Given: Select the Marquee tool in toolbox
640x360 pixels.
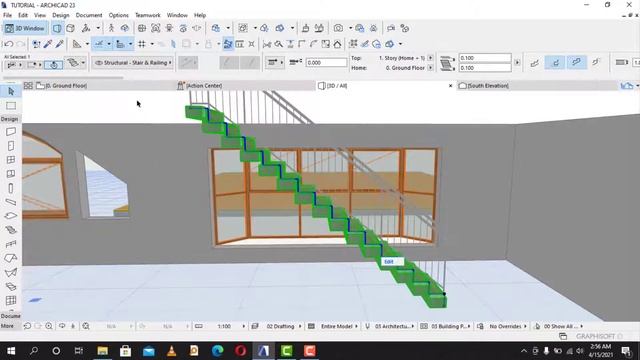Looking at the screenshot, I should click(x=11, y=106).
